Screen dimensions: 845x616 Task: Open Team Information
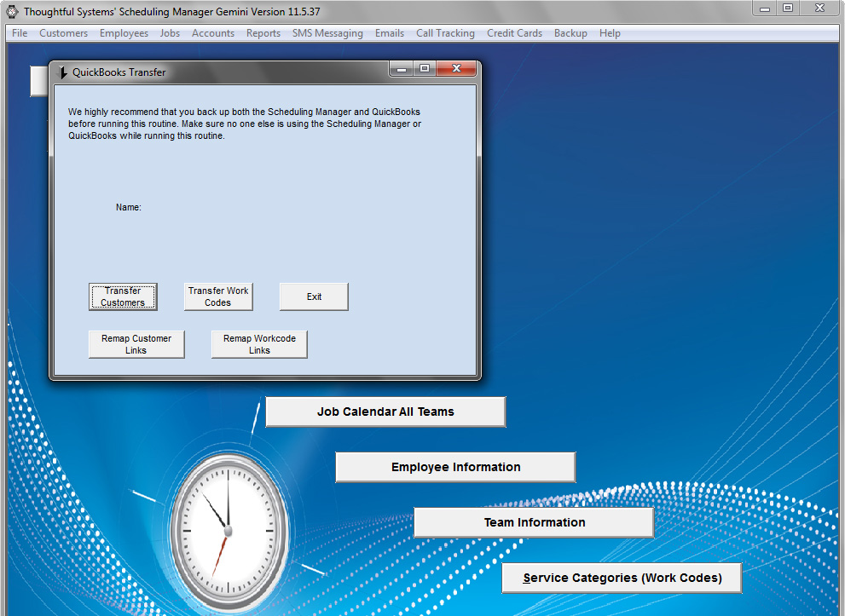[534, 522]
